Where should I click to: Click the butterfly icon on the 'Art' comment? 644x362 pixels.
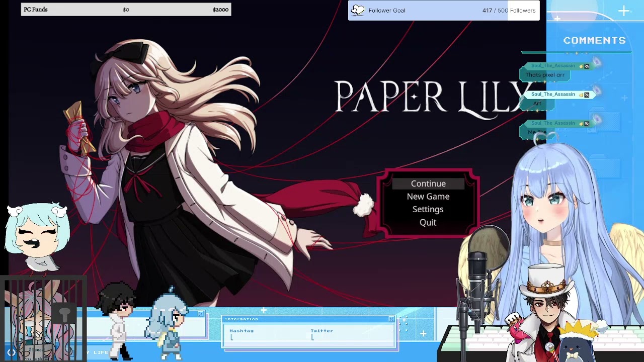coord(597,91)
